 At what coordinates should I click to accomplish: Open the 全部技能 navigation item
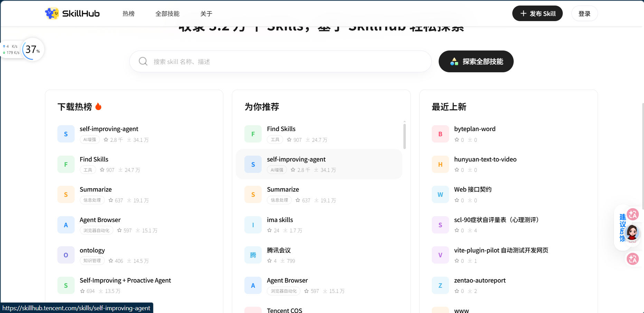[x=167, y=13]
